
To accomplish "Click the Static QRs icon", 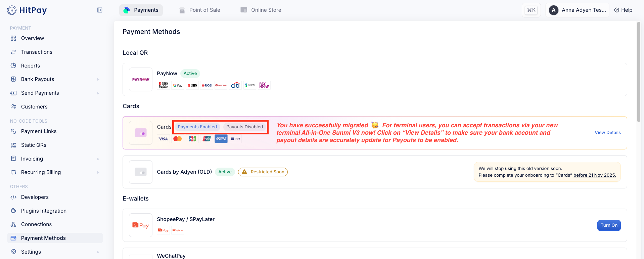I will [13, 145].
